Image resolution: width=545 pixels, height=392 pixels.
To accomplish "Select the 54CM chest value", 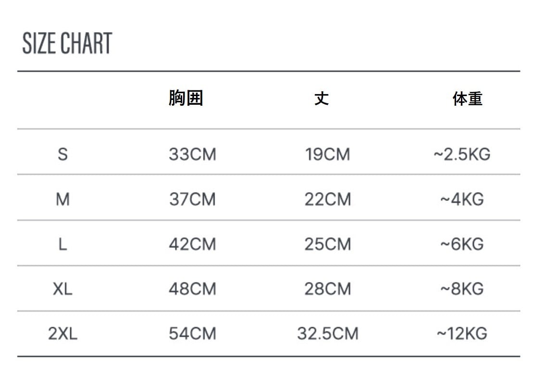I will [192, 333].
